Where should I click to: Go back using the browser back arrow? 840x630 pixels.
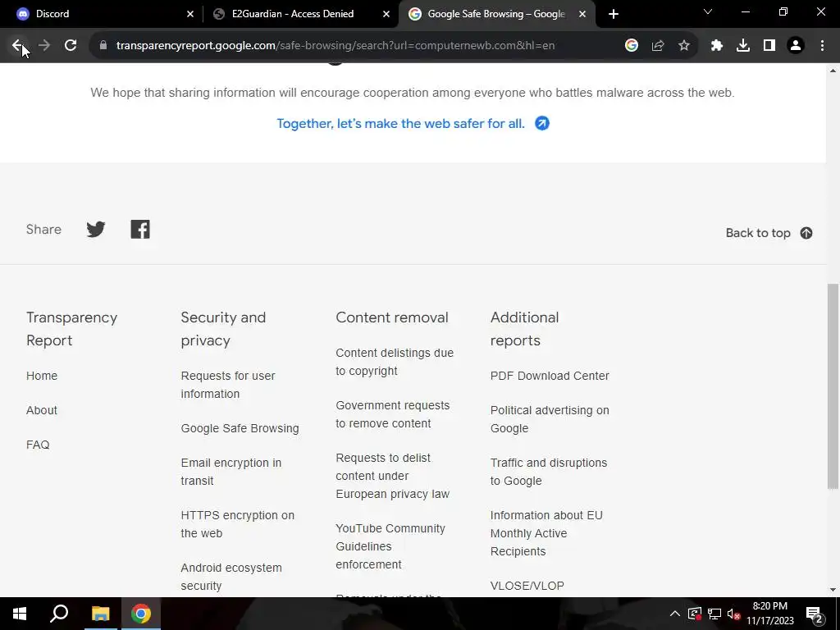(x=17, y=46)
